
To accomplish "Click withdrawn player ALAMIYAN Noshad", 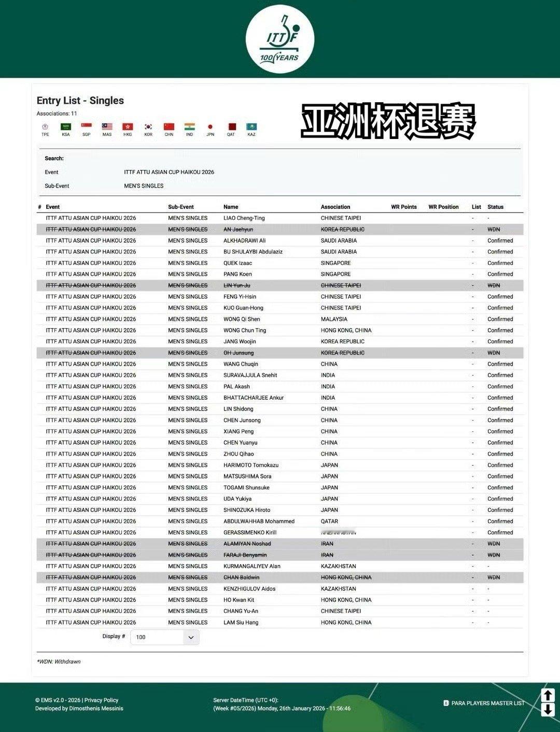I will (x=247, y=544).
